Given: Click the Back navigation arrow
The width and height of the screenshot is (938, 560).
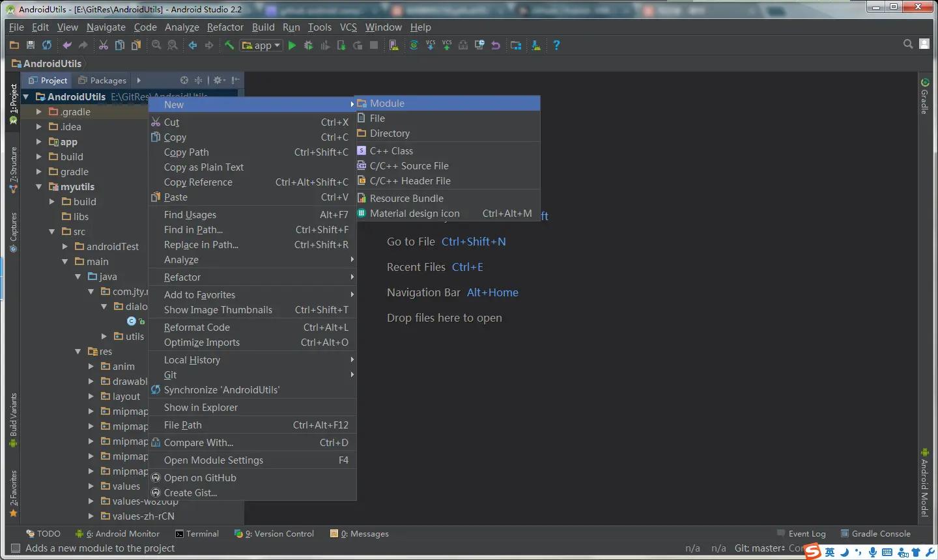Looking at the screenshot, I should tap(193, 45).
